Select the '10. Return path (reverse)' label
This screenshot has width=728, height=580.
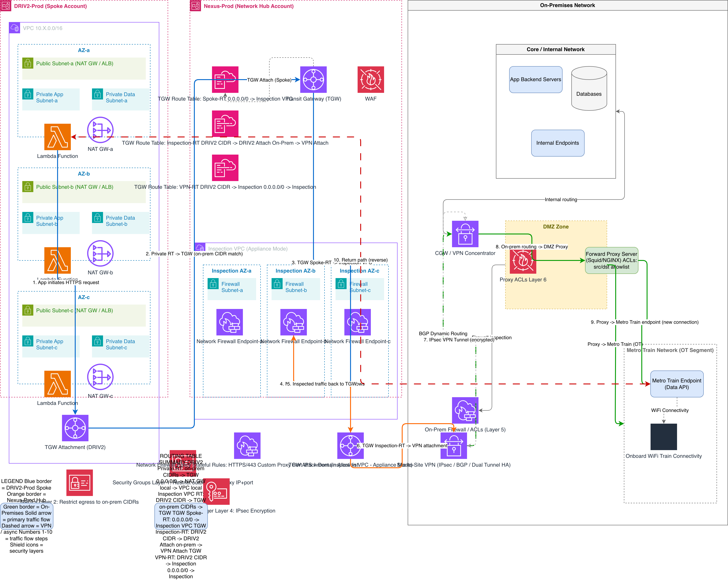coord(361,260)
